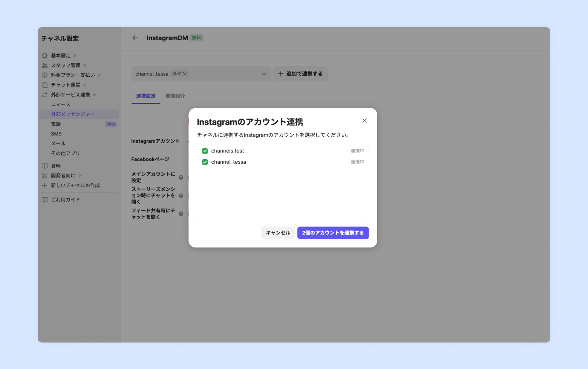Viewport: 588px width, 369px height.
Task: Click the チャネル設定 sidebar heading
Action: click(60, 38)
